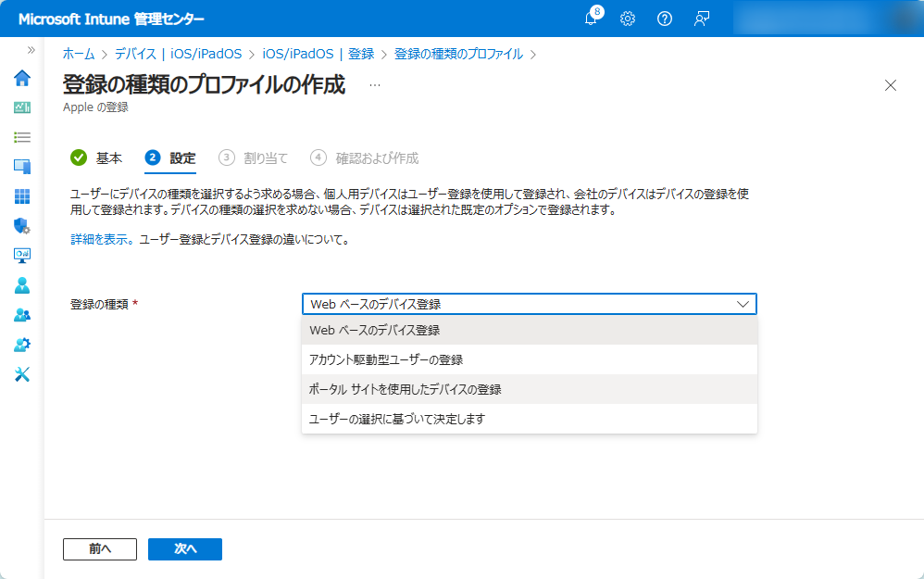Open the Dashboard chart icon in sidebar

pos(22,107)
